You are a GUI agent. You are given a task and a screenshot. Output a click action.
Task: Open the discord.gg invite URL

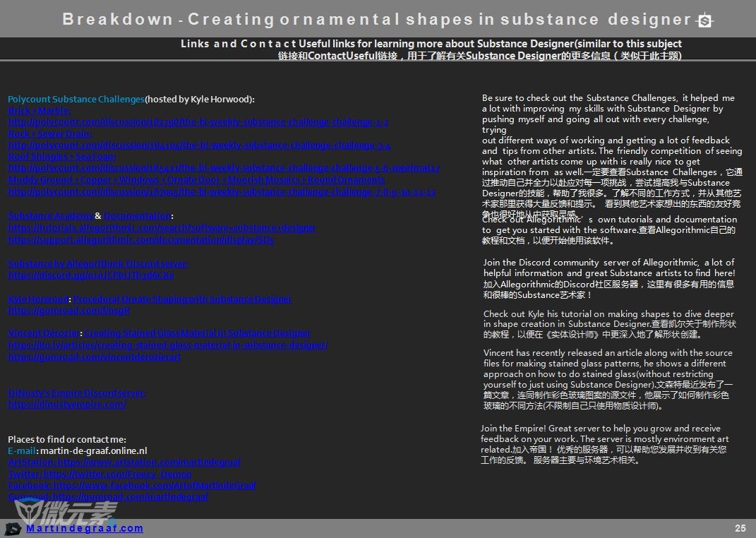[x=90, y=275]
